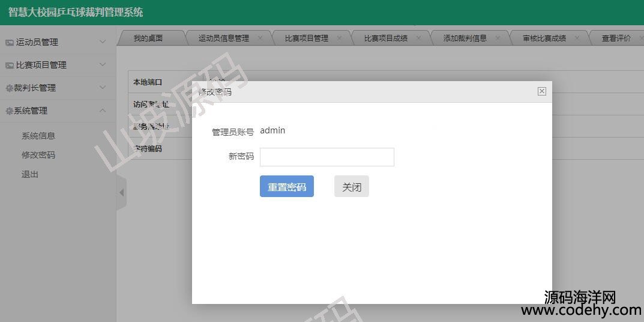Expand the 裁判长管理 menu chevron
This screenshot has height=322, width=644.
coord(103,88)
